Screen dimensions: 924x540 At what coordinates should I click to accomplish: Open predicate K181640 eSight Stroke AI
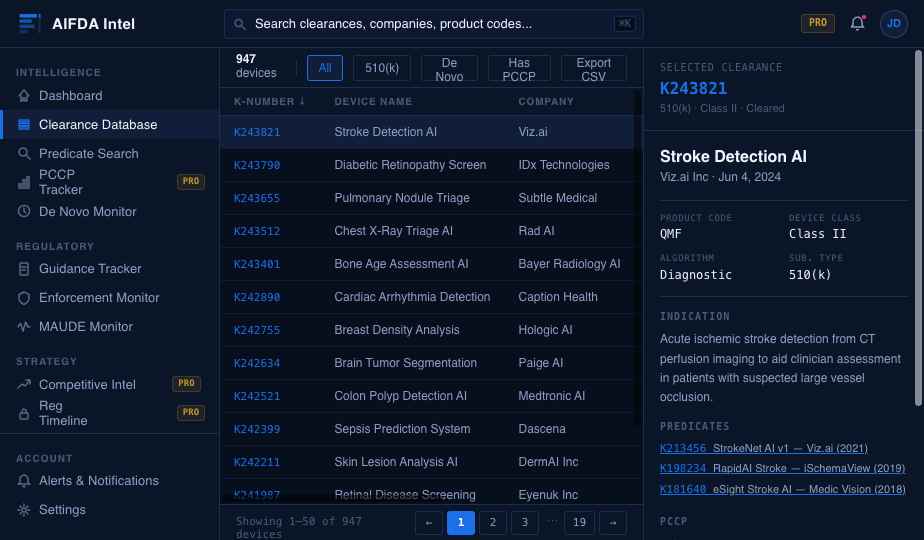pos(783,489)
